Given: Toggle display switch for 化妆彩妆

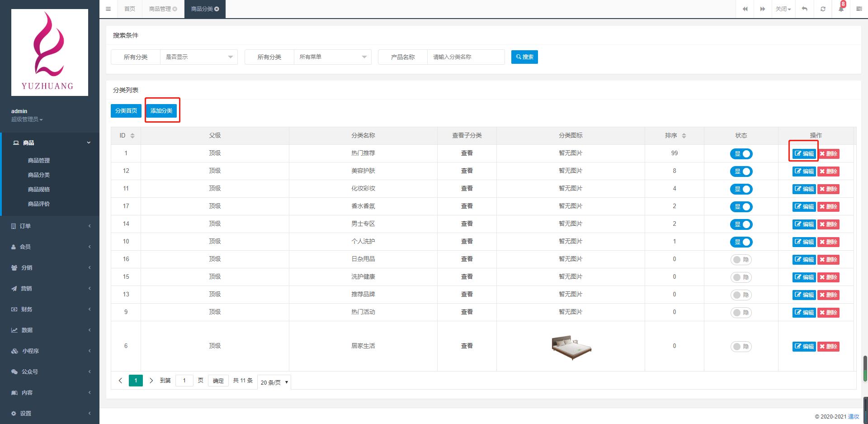Looking at the screenshot, I should click(x=741, y=189).
